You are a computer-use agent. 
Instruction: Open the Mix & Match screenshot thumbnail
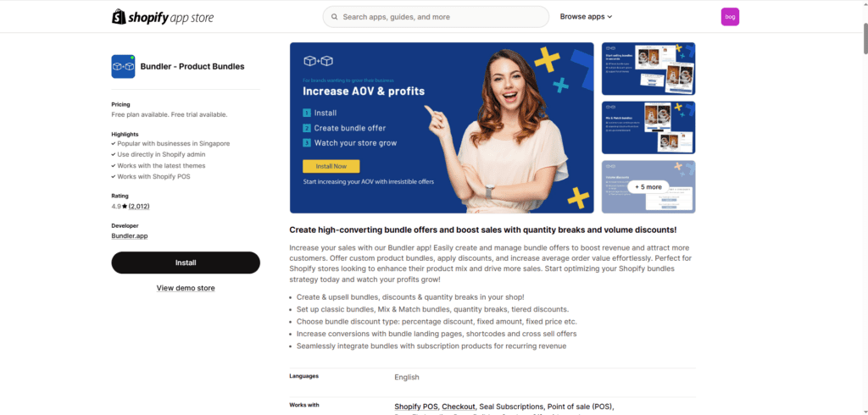point(648,127)
